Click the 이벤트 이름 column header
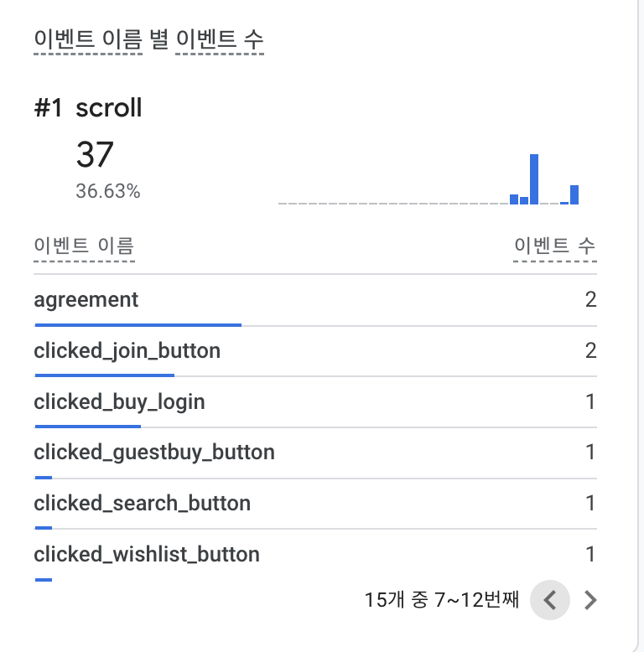 84,246
